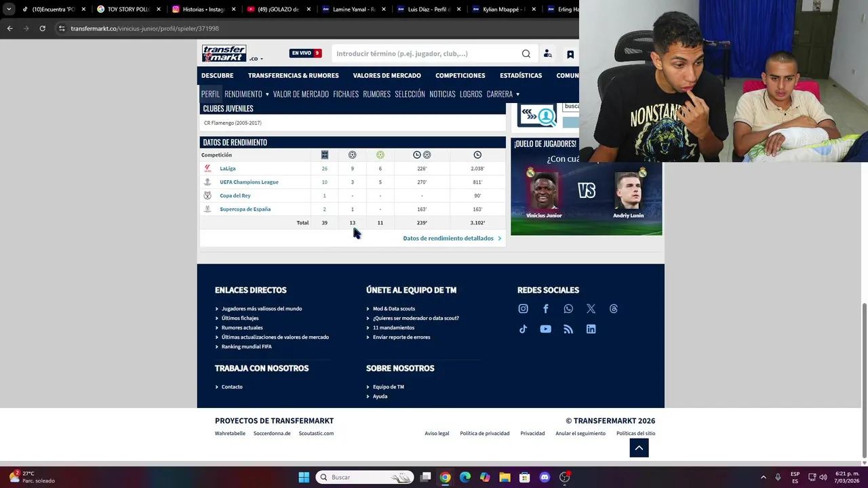Open Transfermarkt Instagram social icon

click(523, 308)
